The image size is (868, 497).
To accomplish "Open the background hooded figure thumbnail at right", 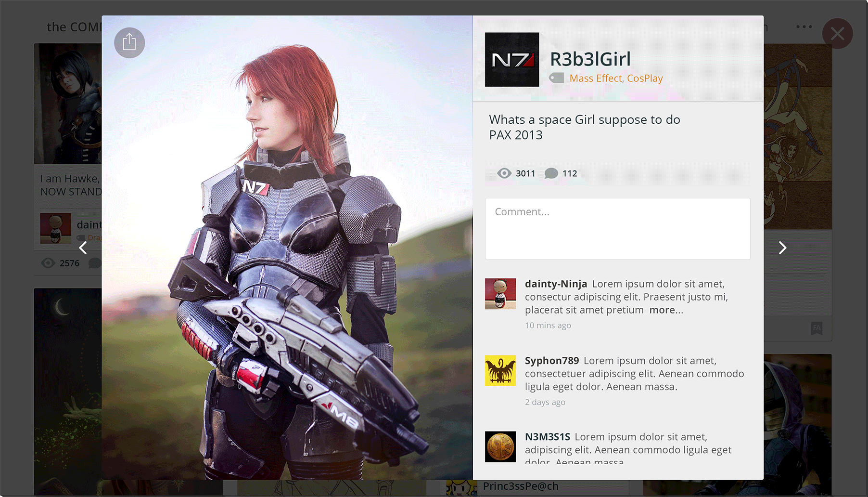I will pos(798,425).
